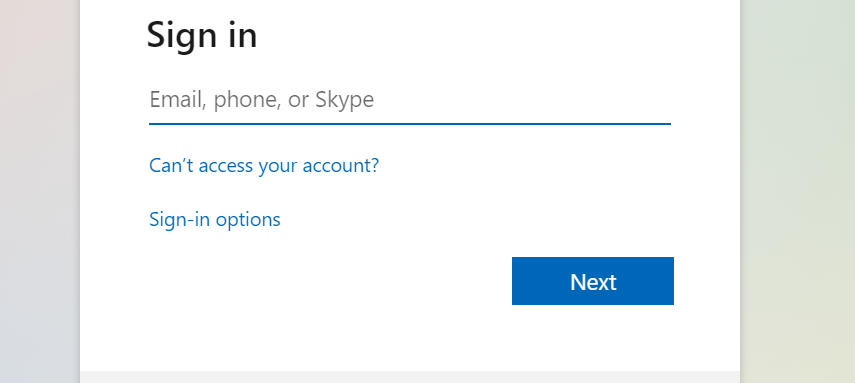Viewport: 855px width, 383px height.
Task: Follow the account recovery link
Action: point(264,165)
